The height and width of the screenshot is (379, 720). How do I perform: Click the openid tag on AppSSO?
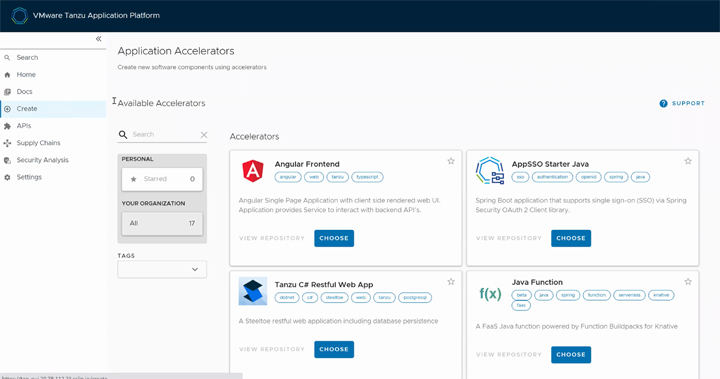(x=588, y=177)
